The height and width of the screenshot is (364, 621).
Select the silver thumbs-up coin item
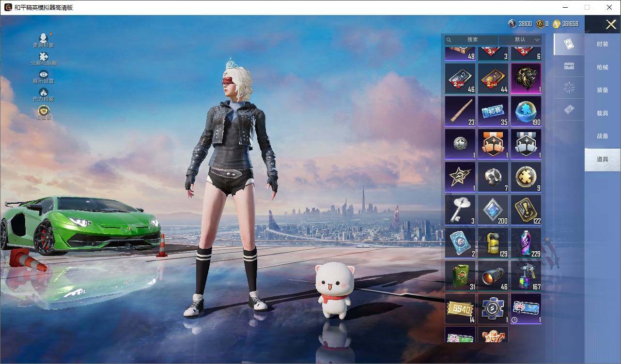(460, 144)
